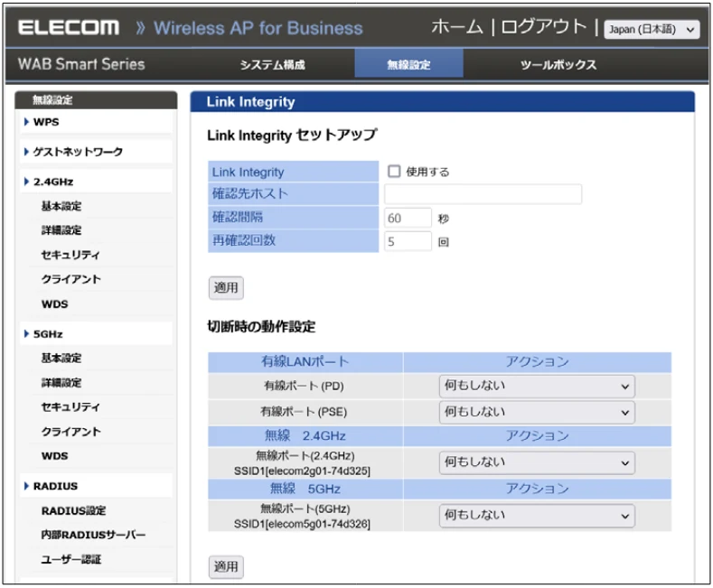
Task: Open WDS under 2.4GHz
Action: coord(54,304)
